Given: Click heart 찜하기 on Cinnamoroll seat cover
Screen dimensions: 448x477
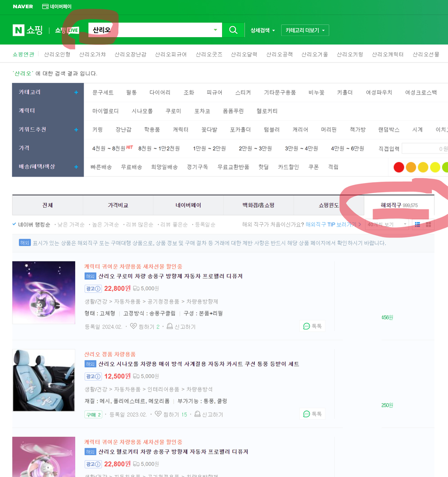Looking at the screenshot, I should (x=158, y=414).
